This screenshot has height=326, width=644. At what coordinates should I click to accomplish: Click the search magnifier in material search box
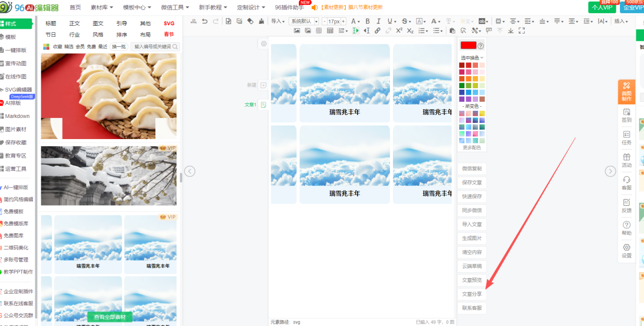(175, 46)
